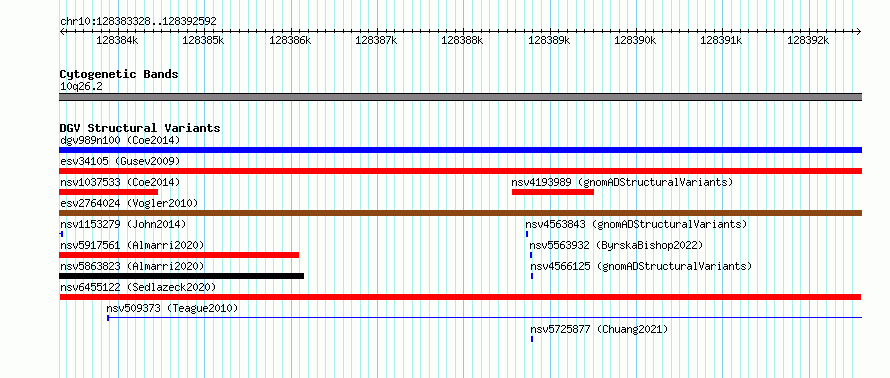Select the 10q26.2 band label
Viewport: 890px width, 378px height.
pyautogui.click(x=81, y=87)
